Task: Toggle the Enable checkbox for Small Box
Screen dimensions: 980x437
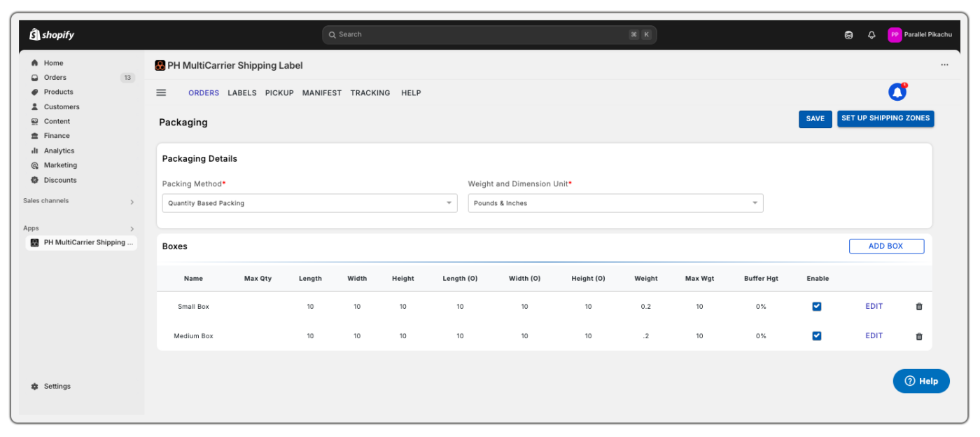Action: (817, 306)
